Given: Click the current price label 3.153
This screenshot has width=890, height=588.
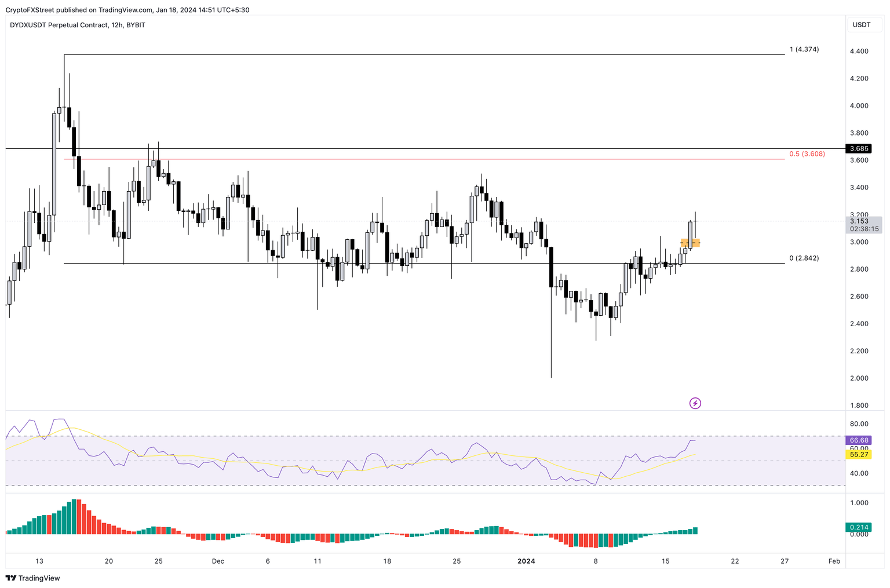Looking at the screenshot, I should pos(858,221).
